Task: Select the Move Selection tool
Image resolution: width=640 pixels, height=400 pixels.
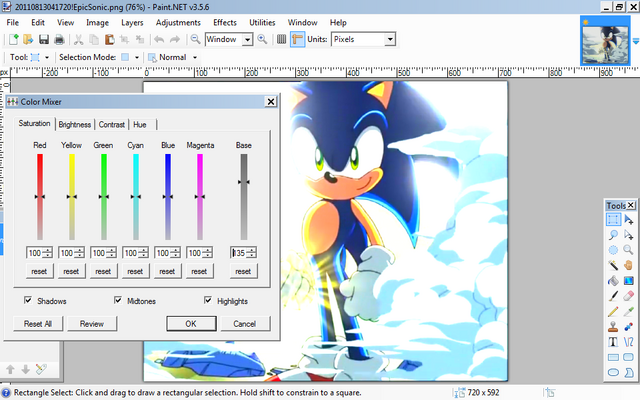Action: click(629, 235)
